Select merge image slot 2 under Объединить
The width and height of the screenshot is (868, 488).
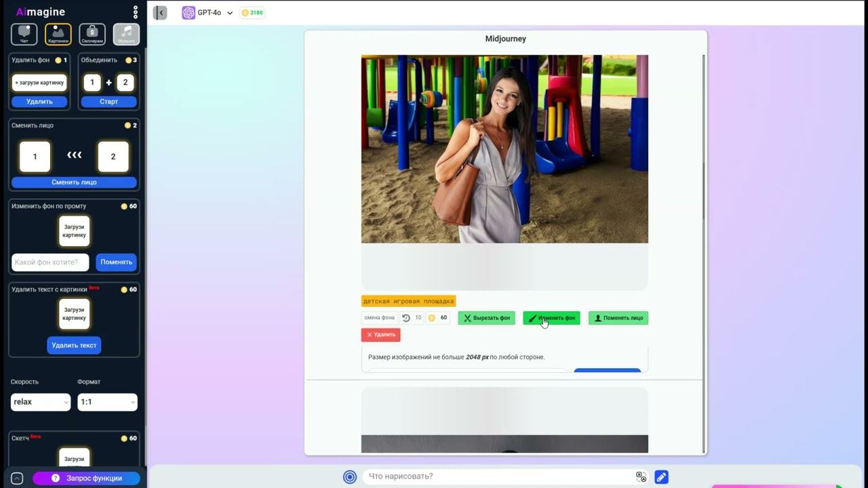(x=125, y=83)
